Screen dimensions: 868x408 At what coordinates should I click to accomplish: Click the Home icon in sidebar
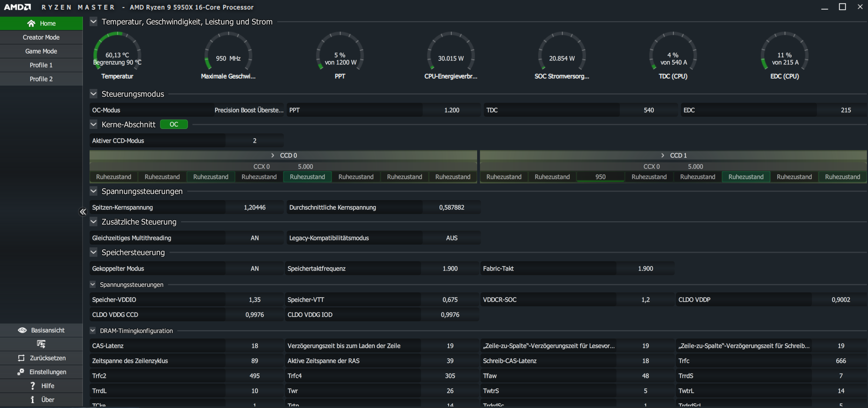point(31,23)
